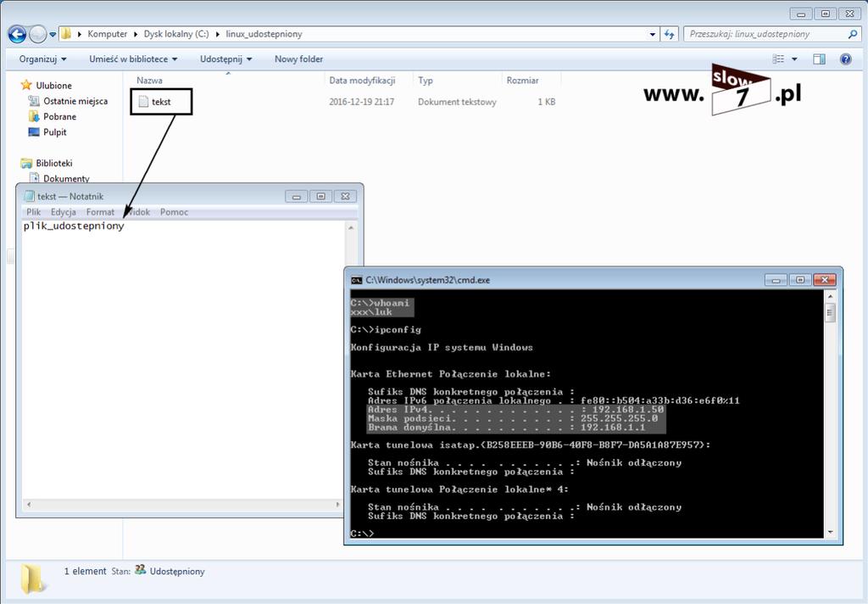Image resolution: width=868 pixels, height=604 pixels.
Task: Click the 1 element text in details pane
Action: point(86,571)
